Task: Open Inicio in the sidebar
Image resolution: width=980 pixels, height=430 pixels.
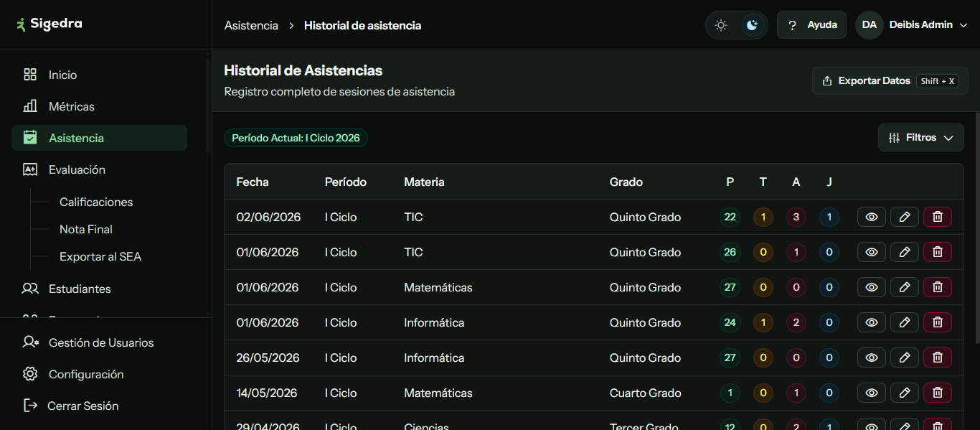Action: pos(99,75)
